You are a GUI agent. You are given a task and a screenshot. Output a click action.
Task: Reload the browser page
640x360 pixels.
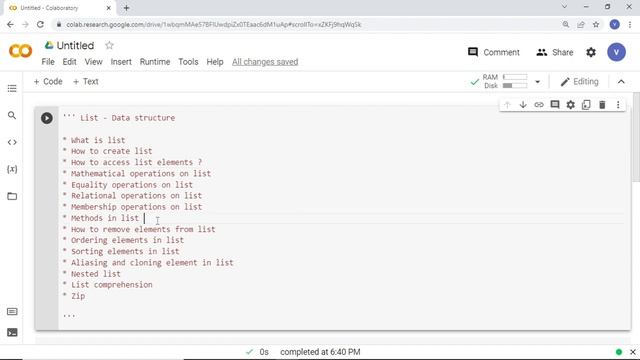coord(40,24)
